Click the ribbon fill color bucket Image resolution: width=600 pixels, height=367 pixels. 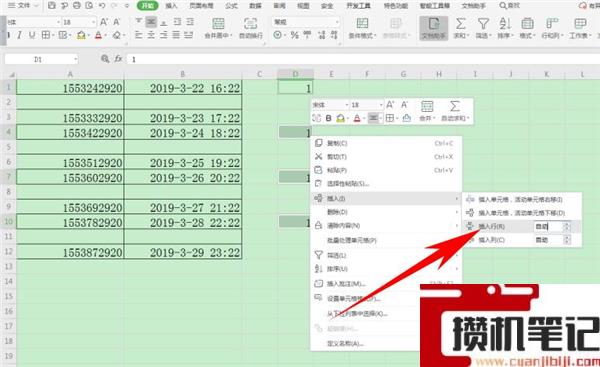coord(81,35)
